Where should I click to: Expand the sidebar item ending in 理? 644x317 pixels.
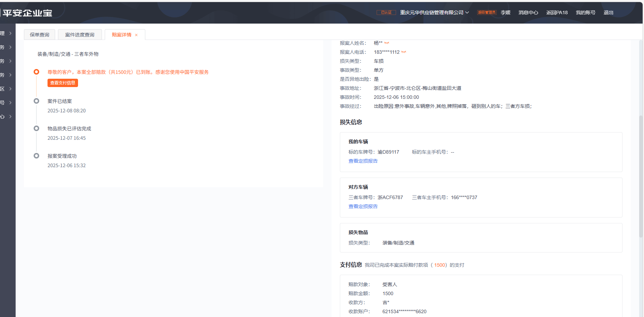tap(7, 33)
